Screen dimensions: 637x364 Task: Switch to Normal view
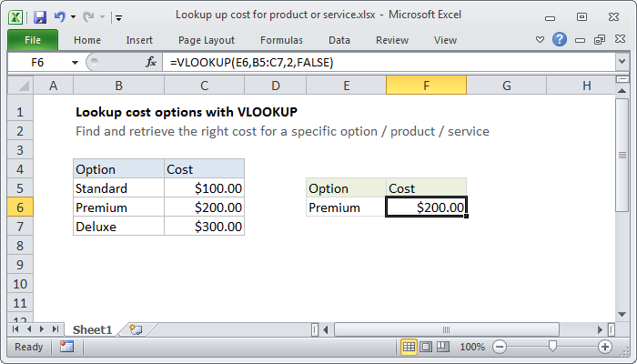point(409,347)
